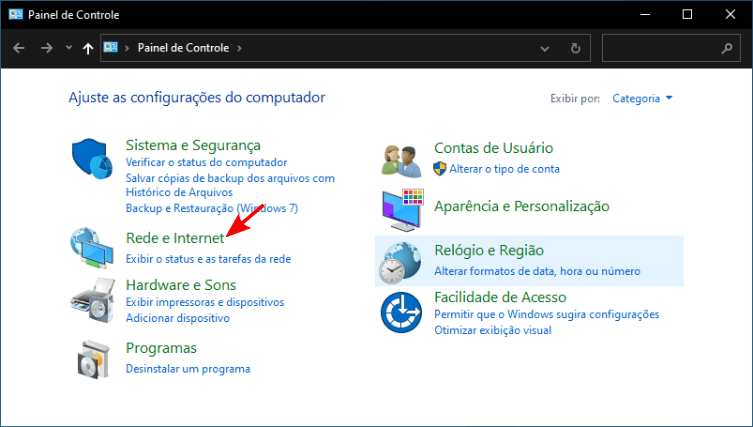
Task: Close the Painel de Controle window
Action: click(730, 14)
